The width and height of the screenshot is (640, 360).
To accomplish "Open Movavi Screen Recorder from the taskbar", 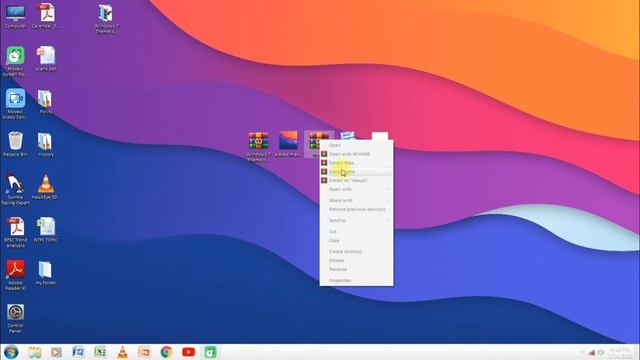I will (210, 352).
